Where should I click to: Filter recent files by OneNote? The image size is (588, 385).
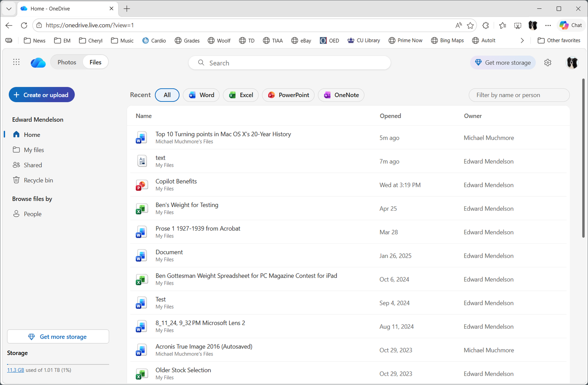pyautogui.click(x=341, y=95)
